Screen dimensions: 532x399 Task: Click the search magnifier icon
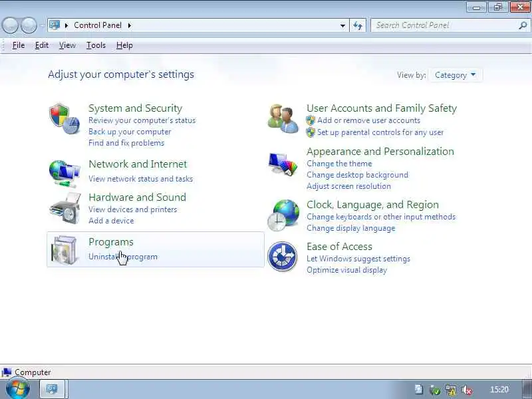tap(523, 25)
